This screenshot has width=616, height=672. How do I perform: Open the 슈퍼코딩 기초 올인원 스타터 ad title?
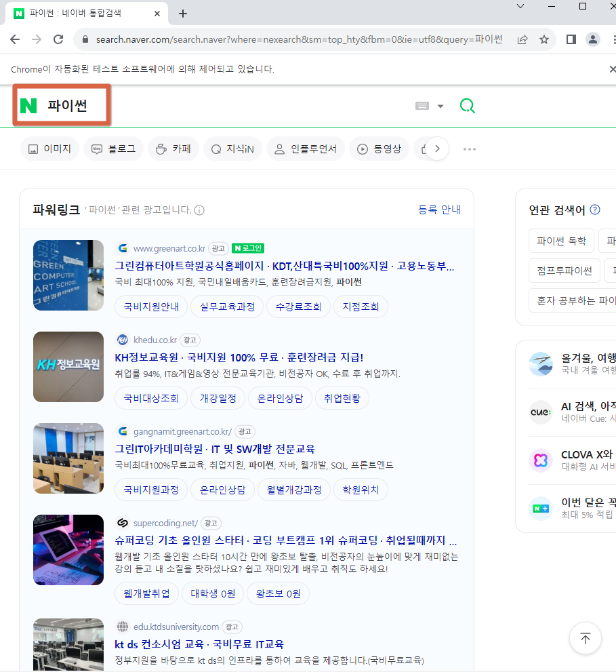286,540
